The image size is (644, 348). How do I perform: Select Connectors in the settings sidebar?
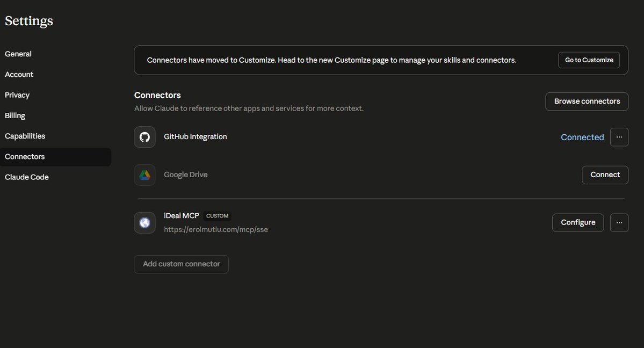(x=55, y=157)
